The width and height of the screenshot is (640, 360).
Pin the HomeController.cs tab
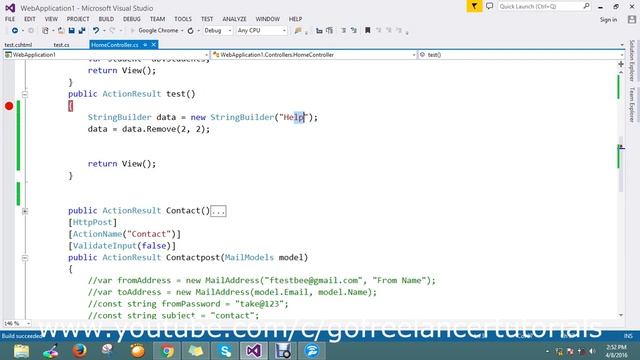[x=145, y=45]
